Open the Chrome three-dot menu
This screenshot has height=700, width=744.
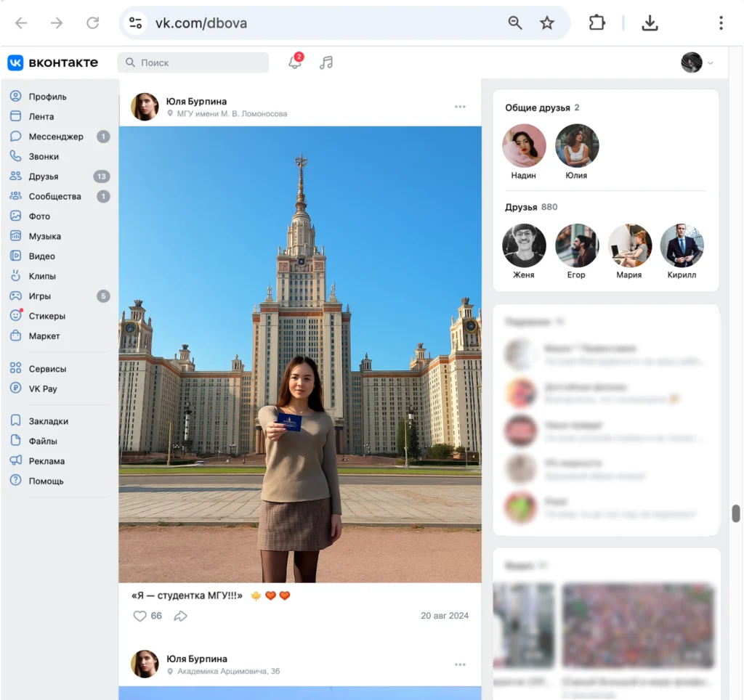pyautogui.click(x=721, y=23)
